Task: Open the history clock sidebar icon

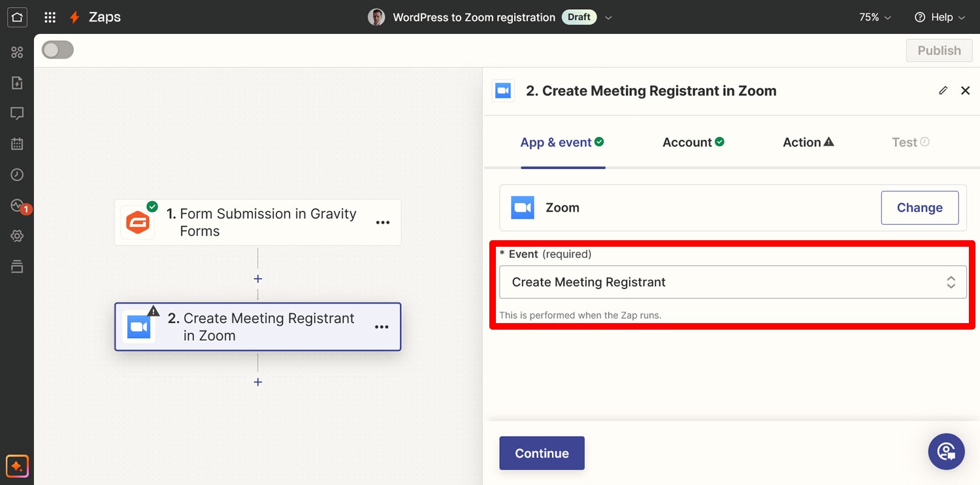Action: (17, 175)
